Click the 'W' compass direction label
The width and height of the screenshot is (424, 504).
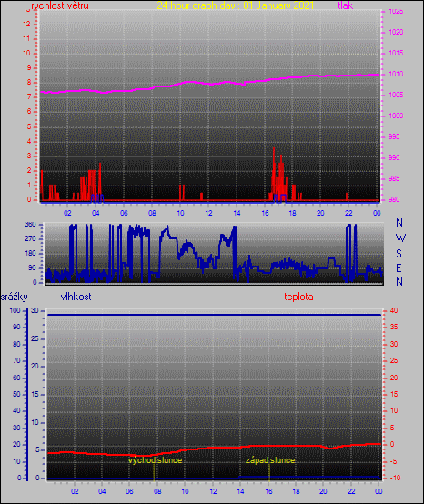(400, 238)
